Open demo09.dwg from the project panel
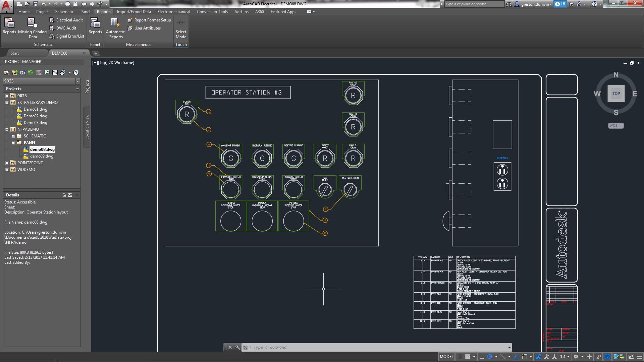Screen dimensions: 644x362 coord(42,156)
